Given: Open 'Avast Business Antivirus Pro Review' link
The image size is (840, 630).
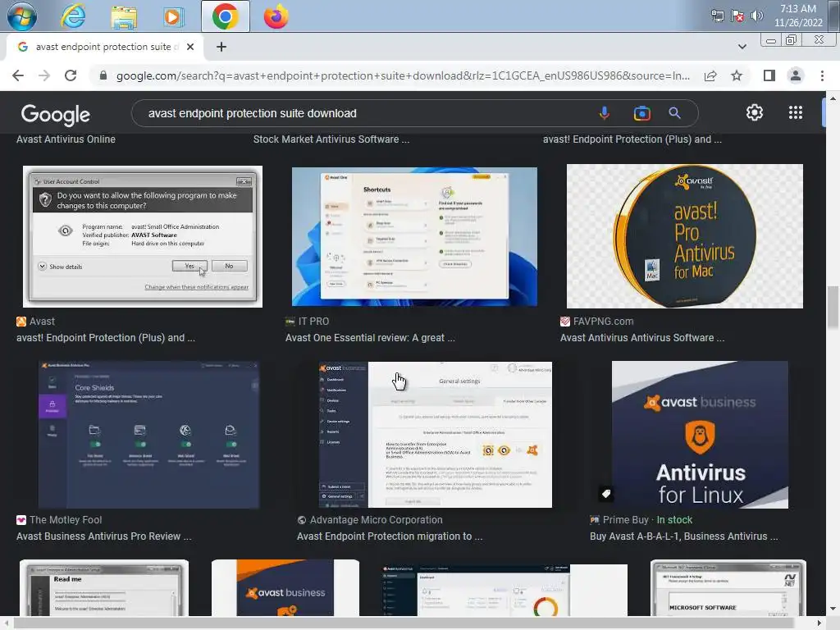Looking at the screenshot, I should tap(103, 536).
